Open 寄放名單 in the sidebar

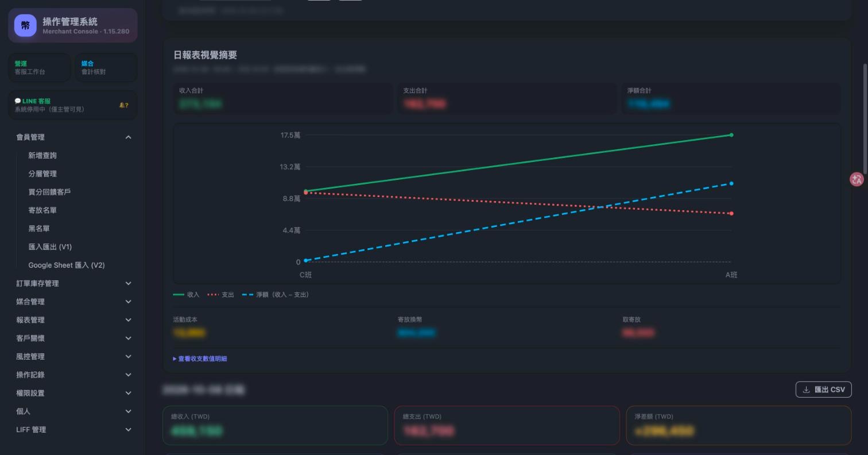[42, 210]
